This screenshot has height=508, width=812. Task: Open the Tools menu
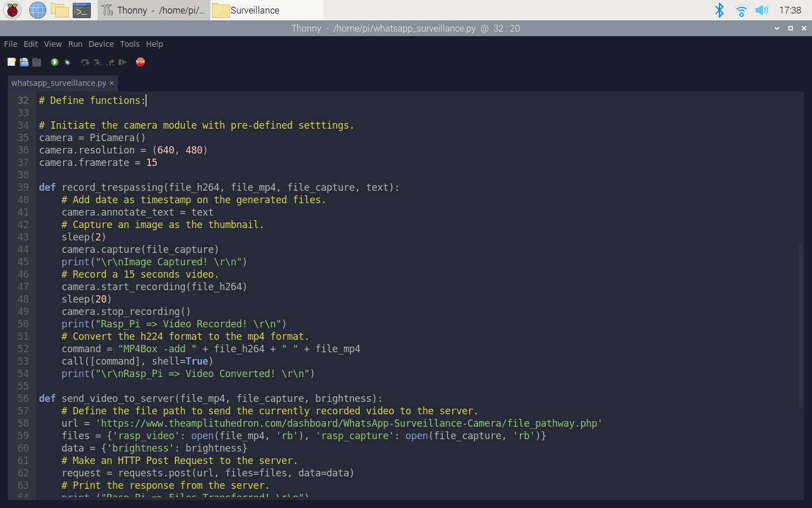point(130,44)
